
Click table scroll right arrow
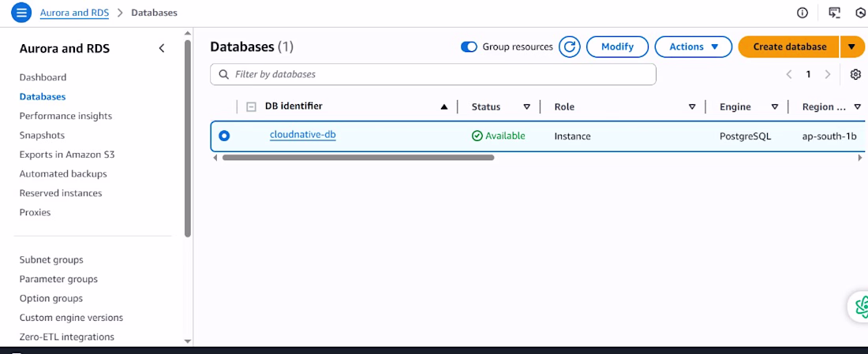[859, 158]
